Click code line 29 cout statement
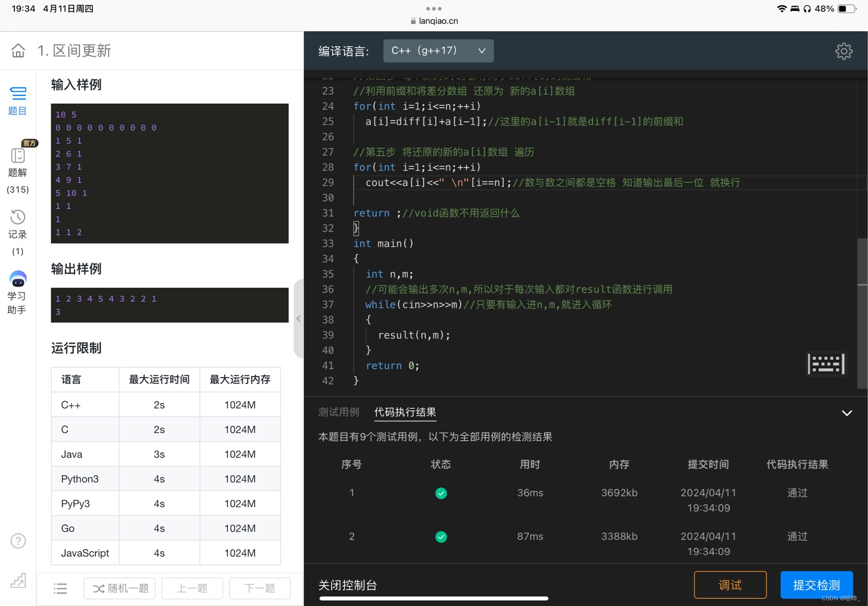 (x=553, y=183)
